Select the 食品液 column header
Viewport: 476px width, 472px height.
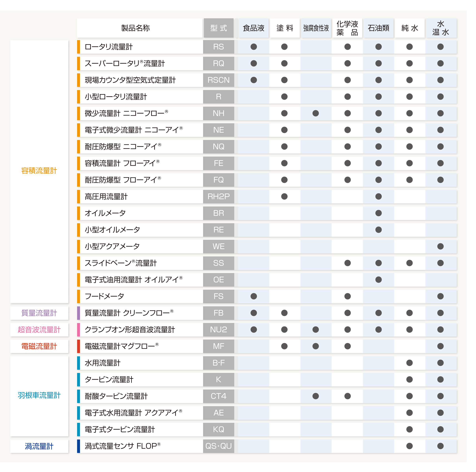click(254, 28)
